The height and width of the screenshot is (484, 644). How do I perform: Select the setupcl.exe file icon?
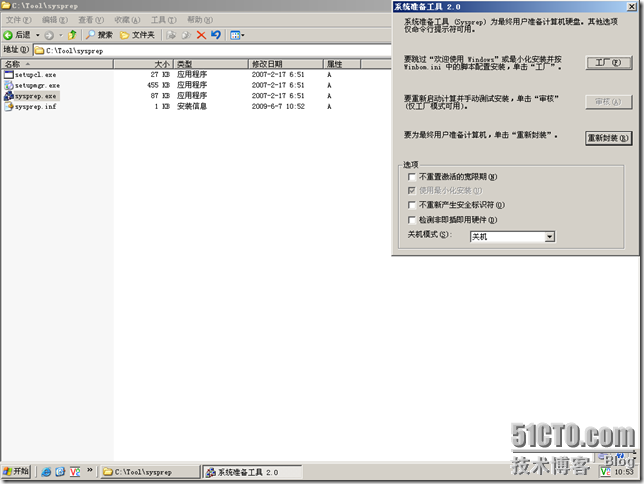coord(9,75)
